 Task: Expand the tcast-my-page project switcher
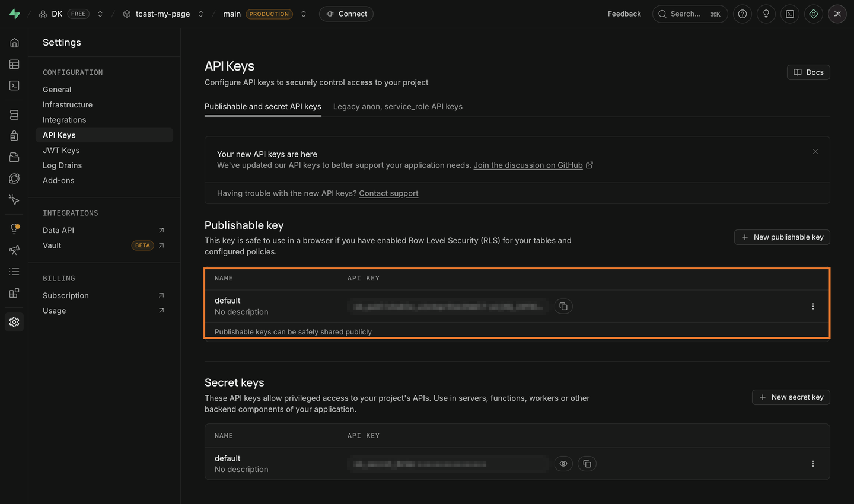pos(201,14)
